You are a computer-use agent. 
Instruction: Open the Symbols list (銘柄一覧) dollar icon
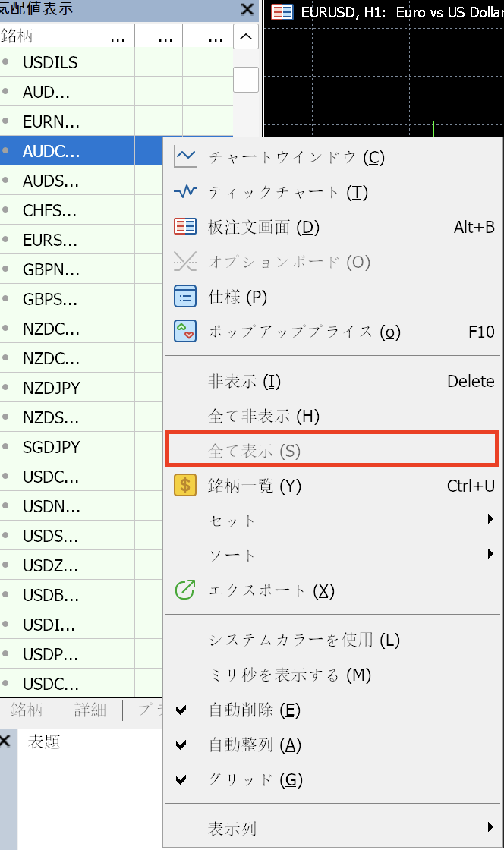[x=185, y=486]
